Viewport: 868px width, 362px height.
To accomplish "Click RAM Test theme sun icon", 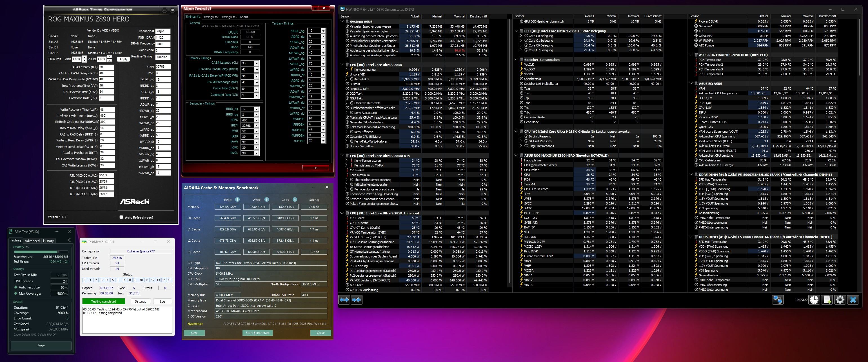I will (x=69, y=240).
